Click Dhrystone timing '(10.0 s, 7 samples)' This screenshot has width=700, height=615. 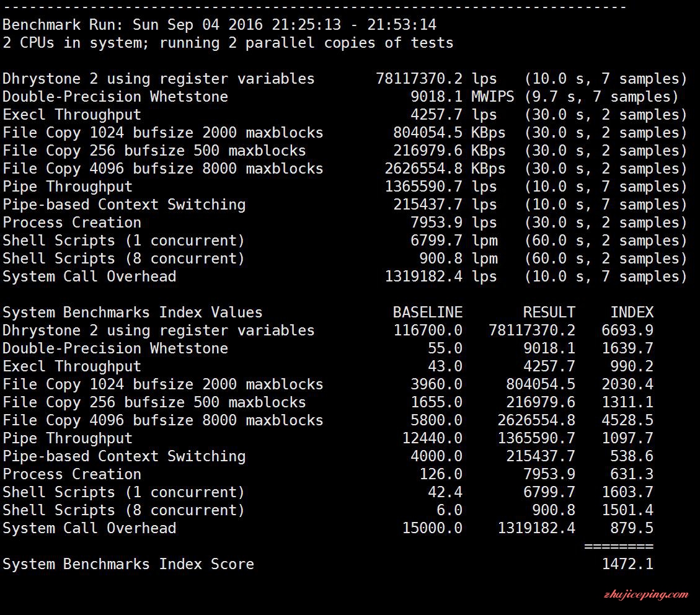(x=605, y=79)
